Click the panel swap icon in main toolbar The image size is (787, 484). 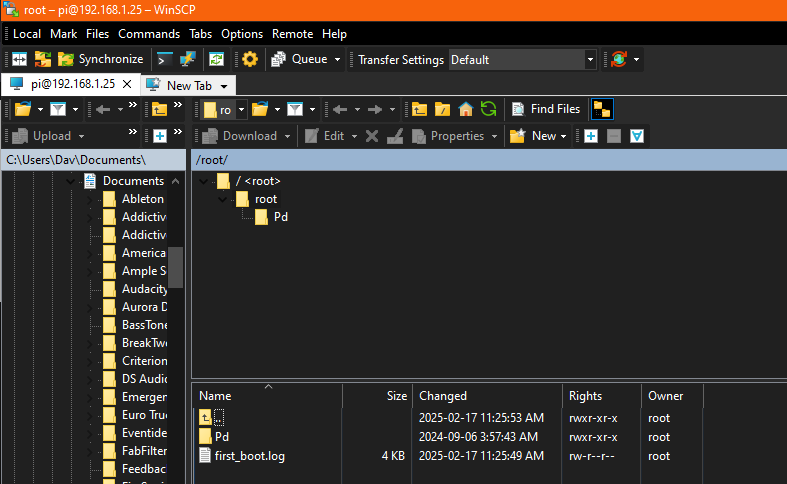coord(20,59)
